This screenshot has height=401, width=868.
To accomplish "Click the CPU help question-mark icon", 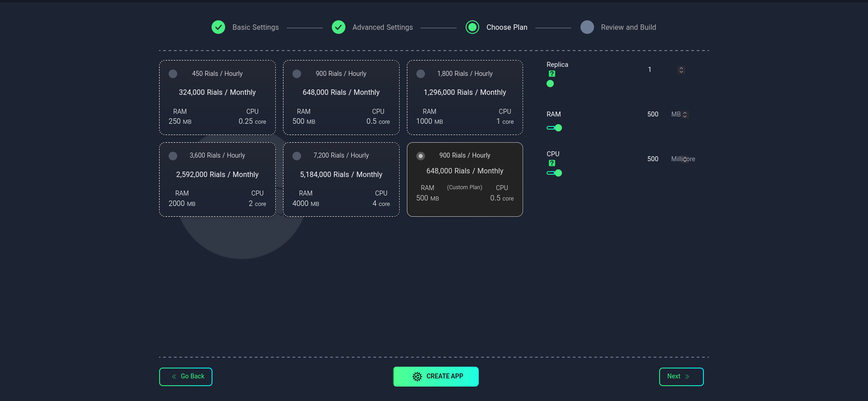I will [552, 163].
